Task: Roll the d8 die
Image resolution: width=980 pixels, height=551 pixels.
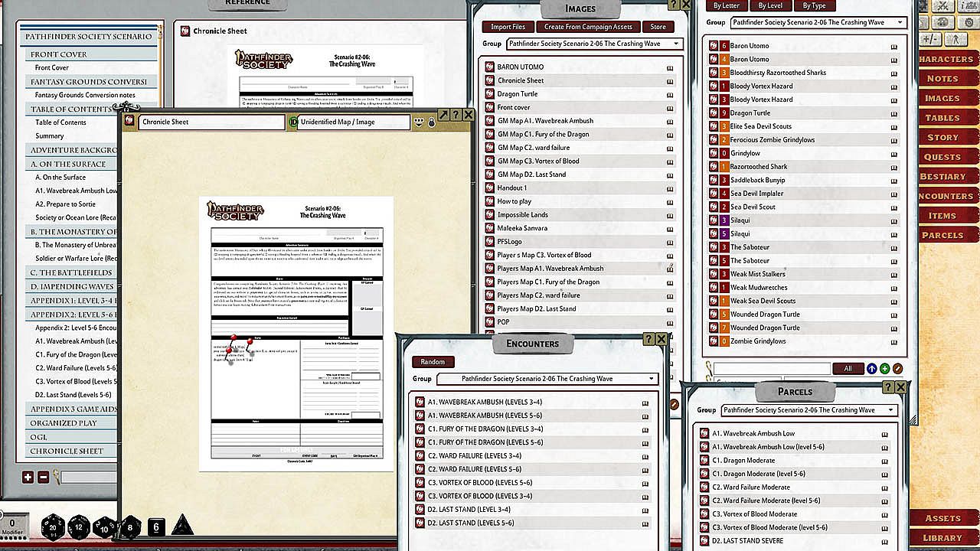Action: click(x=130, y=527)
